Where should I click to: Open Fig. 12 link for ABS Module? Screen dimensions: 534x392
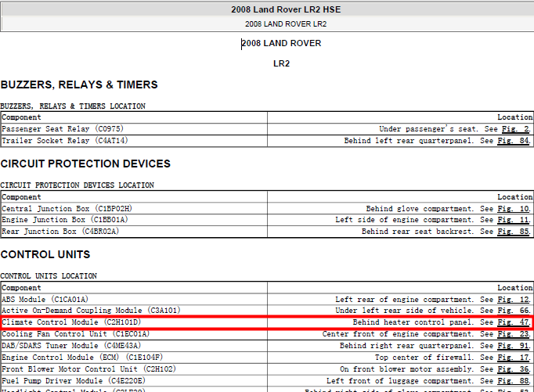coord(514,300)
